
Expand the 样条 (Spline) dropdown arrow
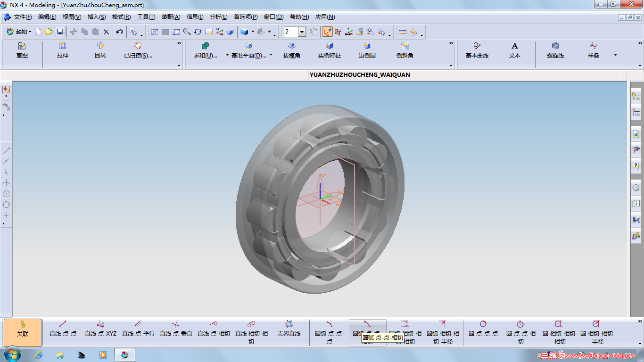[615, 55]
